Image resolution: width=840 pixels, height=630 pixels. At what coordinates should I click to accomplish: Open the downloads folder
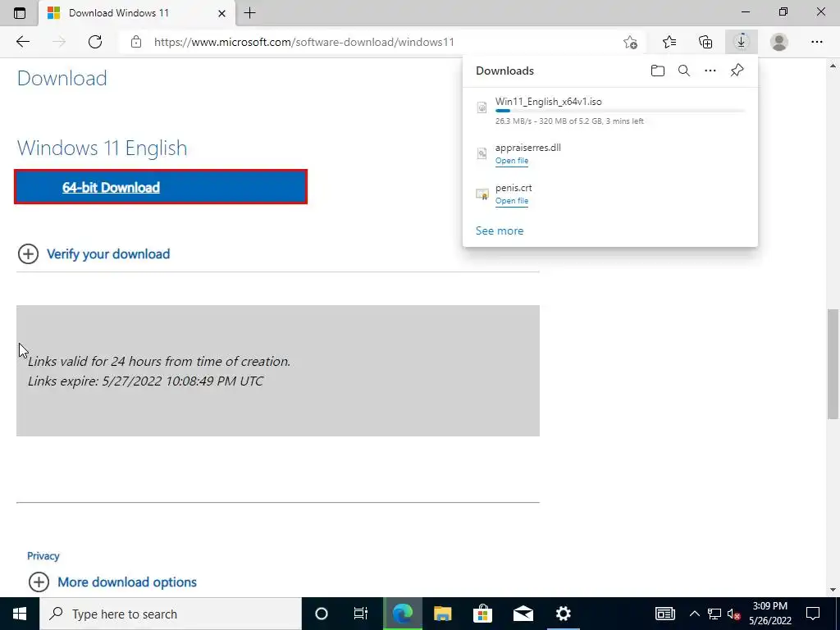click(658, 71)
